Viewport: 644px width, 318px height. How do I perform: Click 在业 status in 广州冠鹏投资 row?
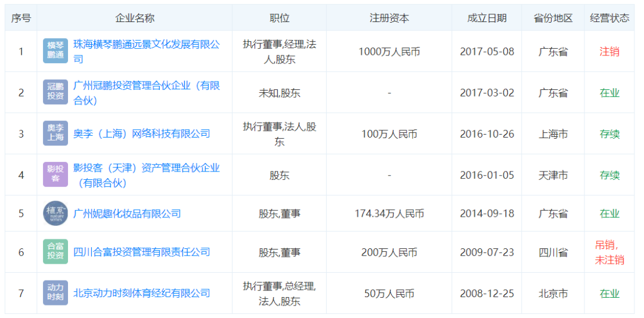[609, 93]
